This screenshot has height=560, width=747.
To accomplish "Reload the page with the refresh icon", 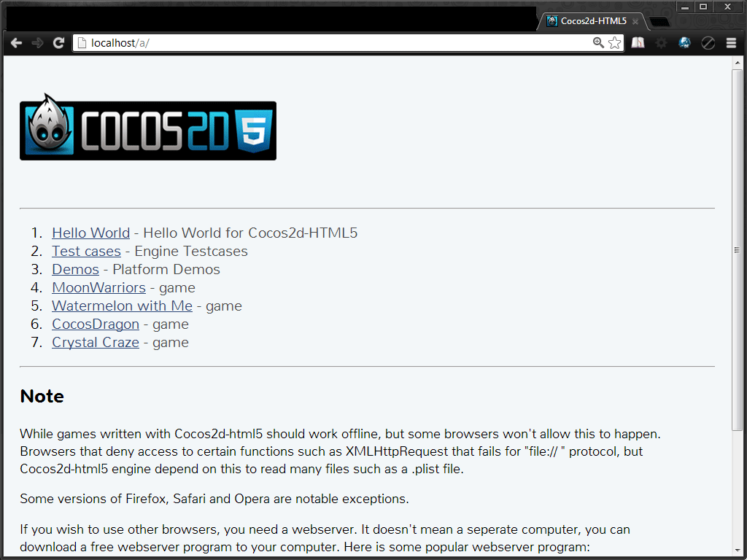I will point(58,43).
